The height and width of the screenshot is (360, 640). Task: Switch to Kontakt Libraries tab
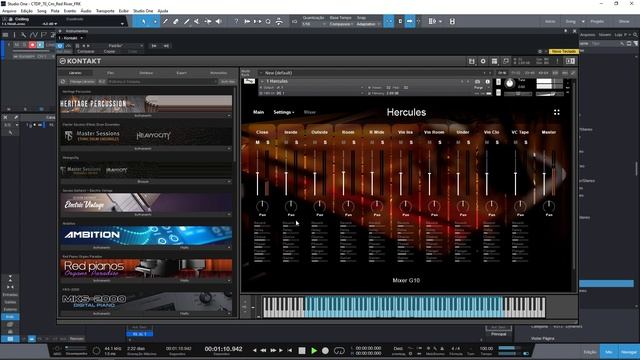tap(75, 73)
